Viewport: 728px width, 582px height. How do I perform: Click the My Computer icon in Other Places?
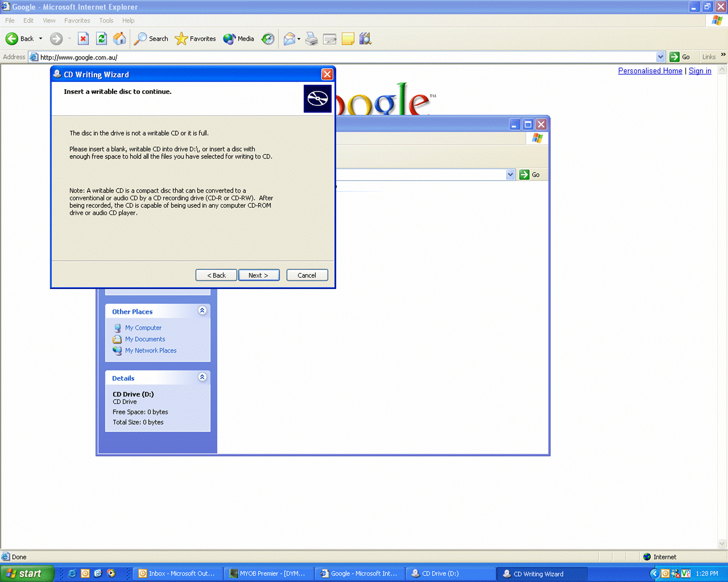(x=117, y=328)
